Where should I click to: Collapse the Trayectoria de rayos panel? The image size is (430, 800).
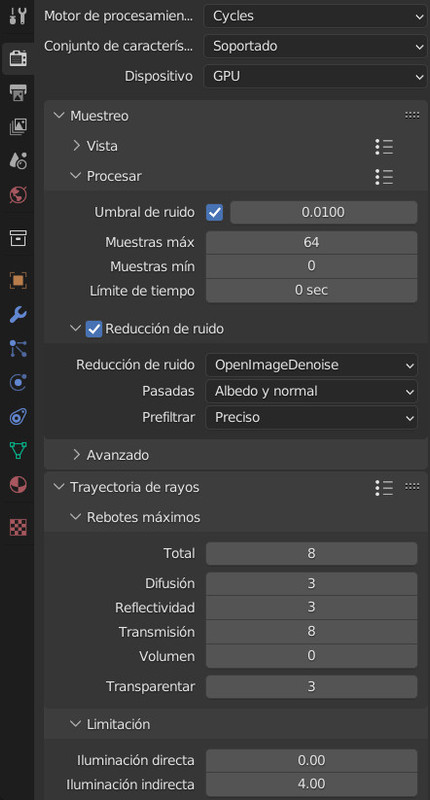pos(58,487)
